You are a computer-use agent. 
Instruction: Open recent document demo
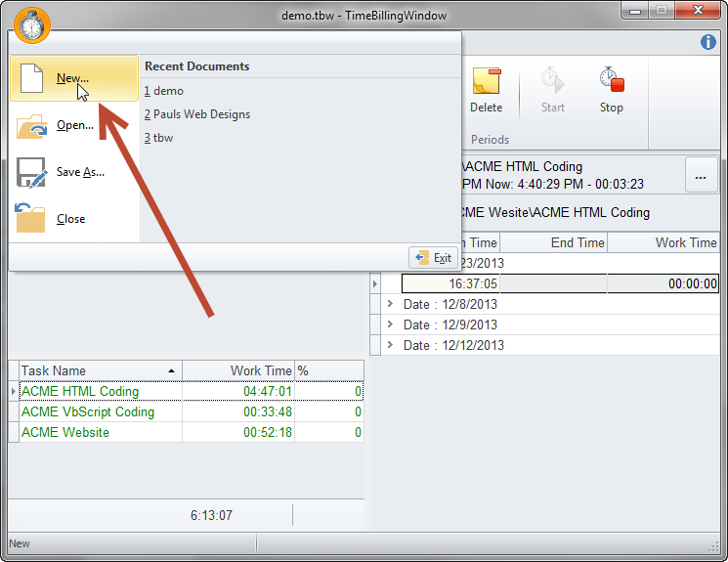point(164,91)
